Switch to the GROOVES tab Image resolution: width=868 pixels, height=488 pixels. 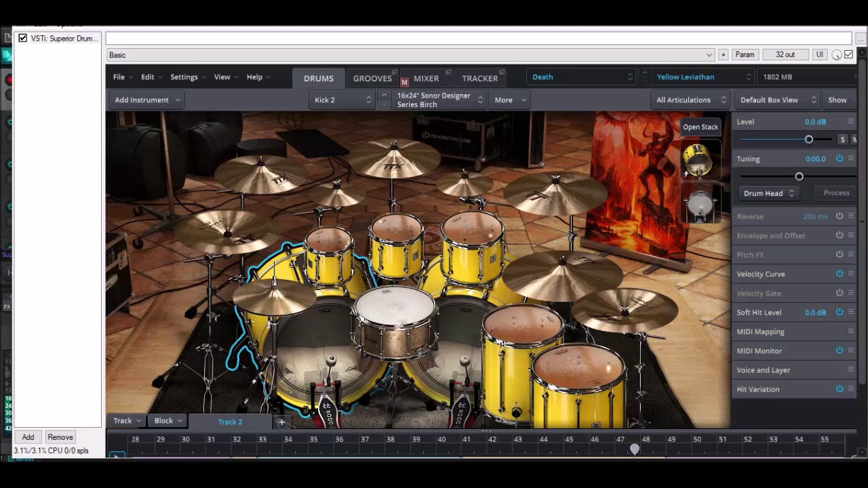[372, 78]
